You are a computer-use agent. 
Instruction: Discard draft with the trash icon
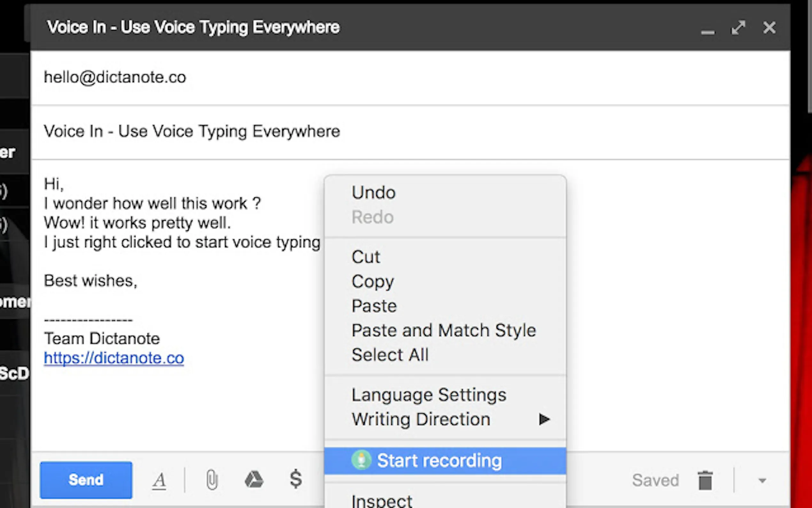coord(705,480)
